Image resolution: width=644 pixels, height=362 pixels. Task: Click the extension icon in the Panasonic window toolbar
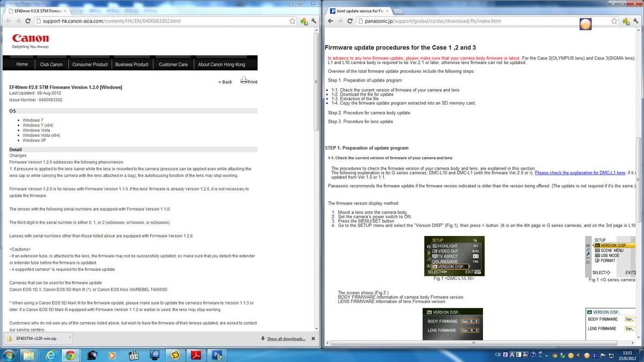tap(626, 21)
